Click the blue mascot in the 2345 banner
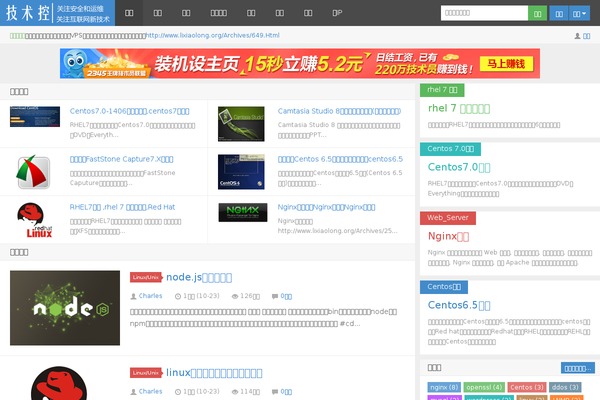600x400 pixels. tap(74, 63)
